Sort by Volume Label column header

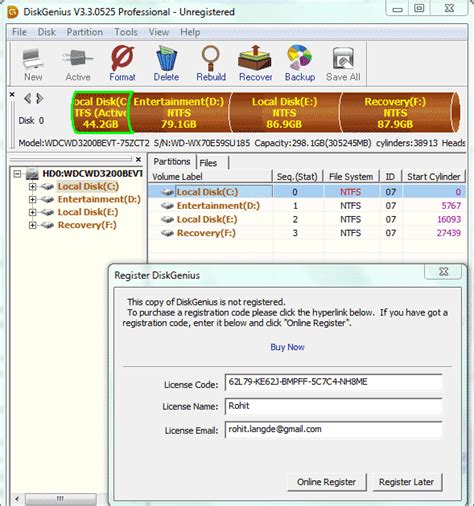211,177
